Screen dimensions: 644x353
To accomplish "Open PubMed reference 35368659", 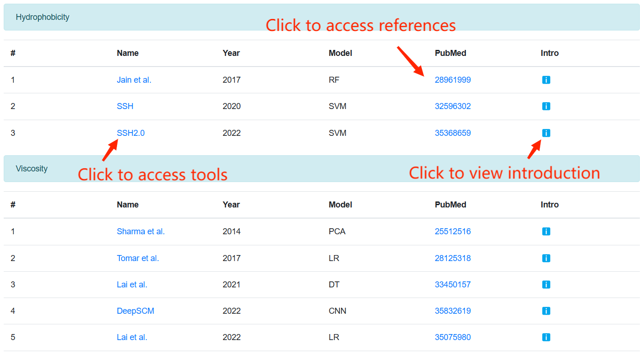I will point(453,133).
